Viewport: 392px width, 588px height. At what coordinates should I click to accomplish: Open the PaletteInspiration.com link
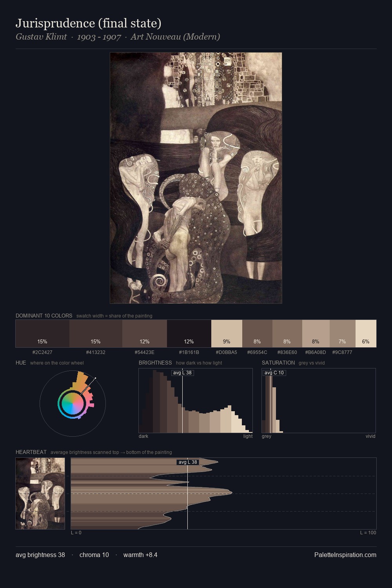click(345, 555)
